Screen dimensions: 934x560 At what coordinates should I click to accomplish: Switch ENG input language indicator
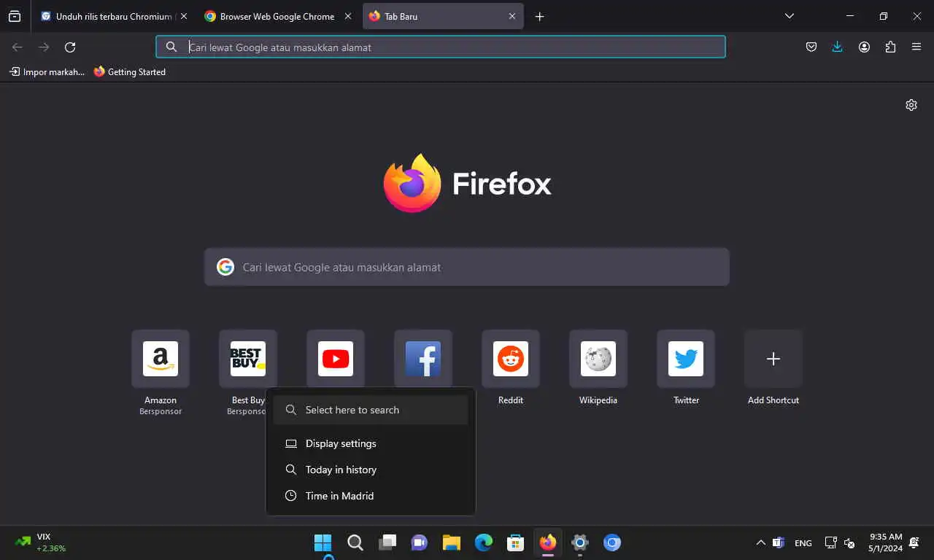coord(803,543)
